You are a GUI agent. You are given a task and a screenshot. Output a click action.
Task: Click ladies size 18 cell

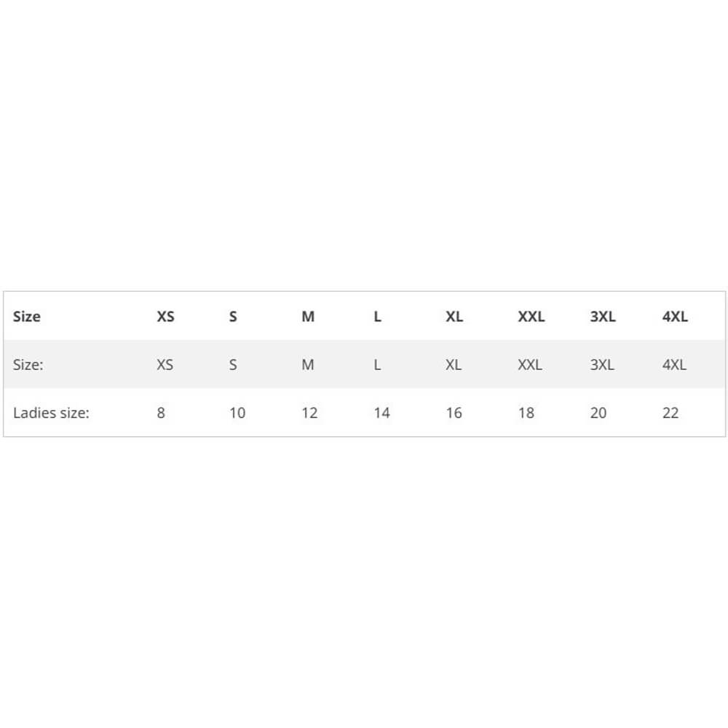point(526,413)
